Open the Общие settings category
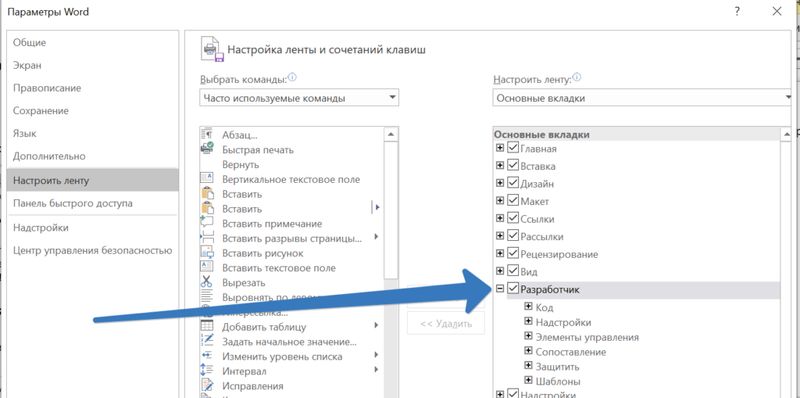Image resolution: width=800 pixels, height=398 pixels. pos(93,42)
